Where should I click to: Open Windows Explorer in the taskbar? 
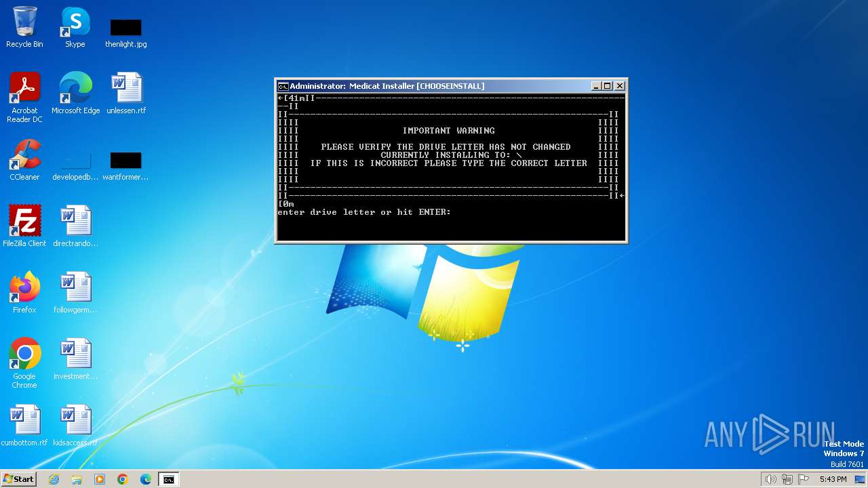pyautogui.click(x=77, y=479)
